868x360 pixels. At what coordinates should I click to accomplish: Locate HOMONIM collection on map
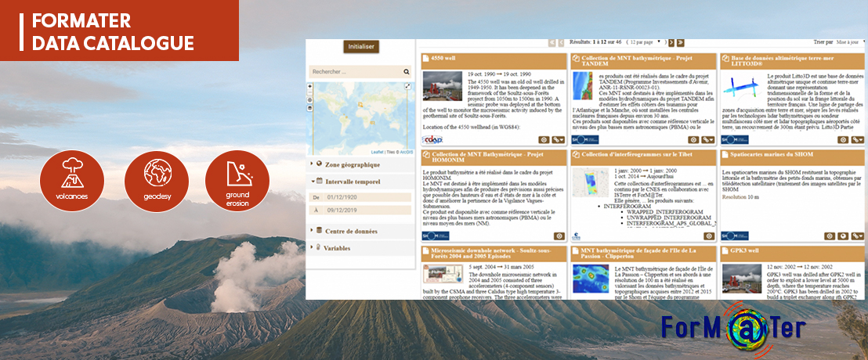(x=559, y=236)
